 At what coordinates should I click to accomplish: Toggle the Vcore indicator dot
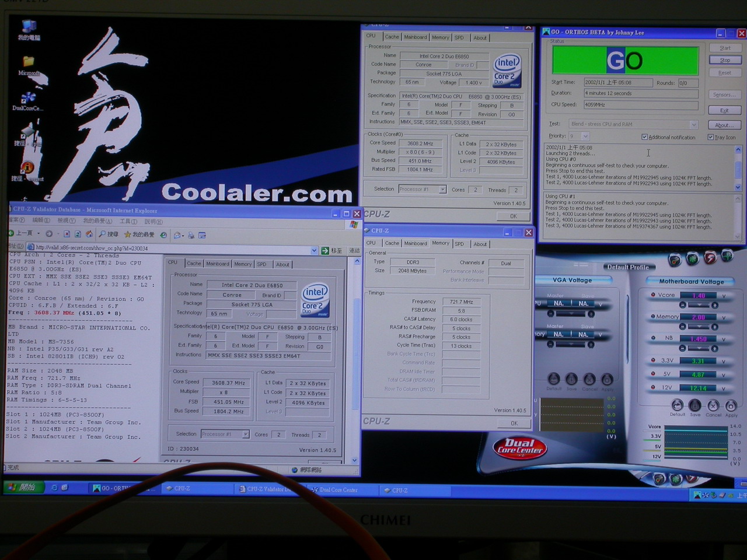[653, 295]
